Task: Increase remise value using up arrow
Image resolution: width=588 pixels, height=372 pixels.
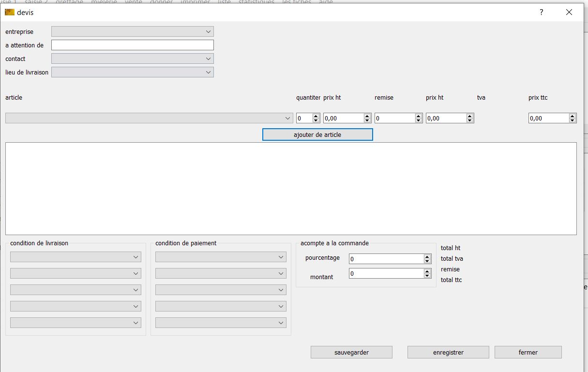Action: coord(419,116)
